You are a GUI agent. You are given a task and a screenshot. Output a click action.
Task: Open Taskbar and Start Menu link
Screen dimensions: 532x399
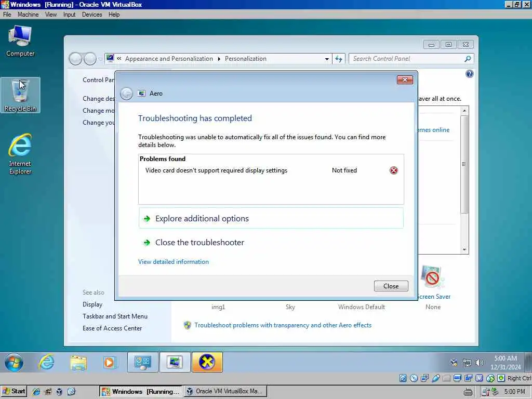click(115, 316)
